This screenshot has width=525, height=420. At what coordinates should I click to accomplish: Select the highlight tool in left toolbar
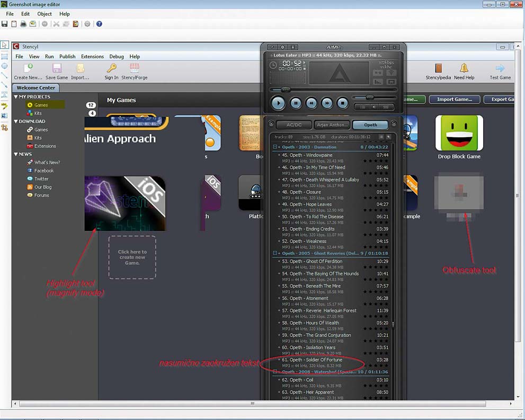point(4,106)
